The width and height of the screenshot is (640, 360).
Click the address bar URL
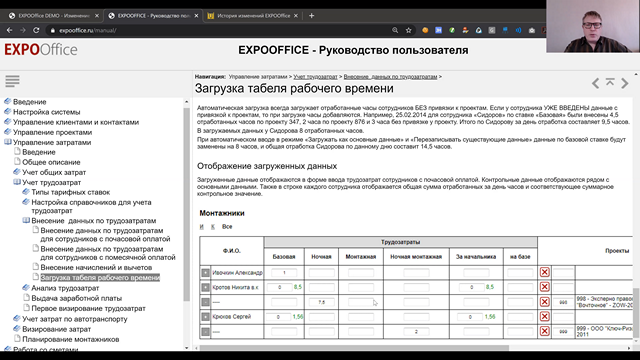pos(88,30)
